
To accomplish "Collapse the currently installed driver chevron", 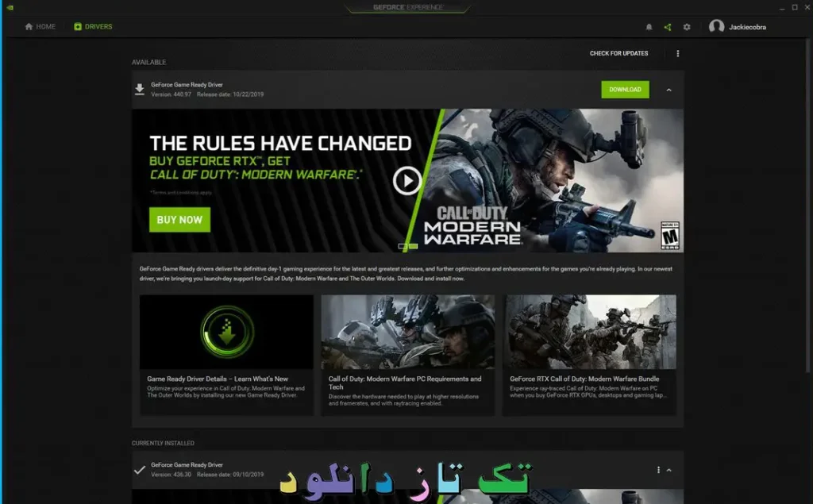I will tap(669, 471).
